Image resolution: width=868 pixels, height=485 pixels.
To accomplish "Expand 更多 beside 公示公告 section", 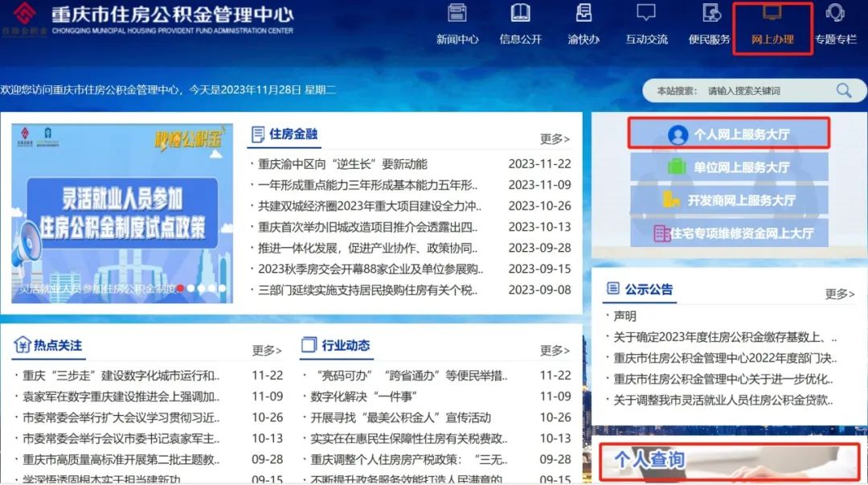I will click(840, 294).
